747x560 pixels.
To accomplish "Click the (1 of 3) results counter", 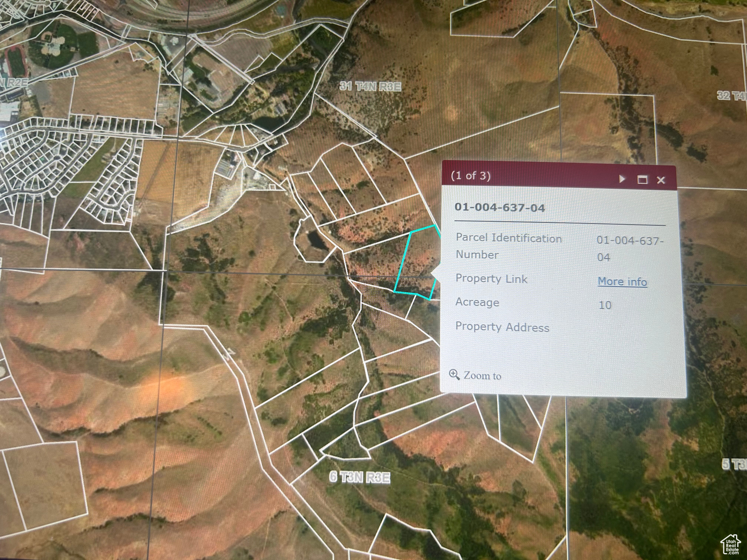I will tap(471, 176).
